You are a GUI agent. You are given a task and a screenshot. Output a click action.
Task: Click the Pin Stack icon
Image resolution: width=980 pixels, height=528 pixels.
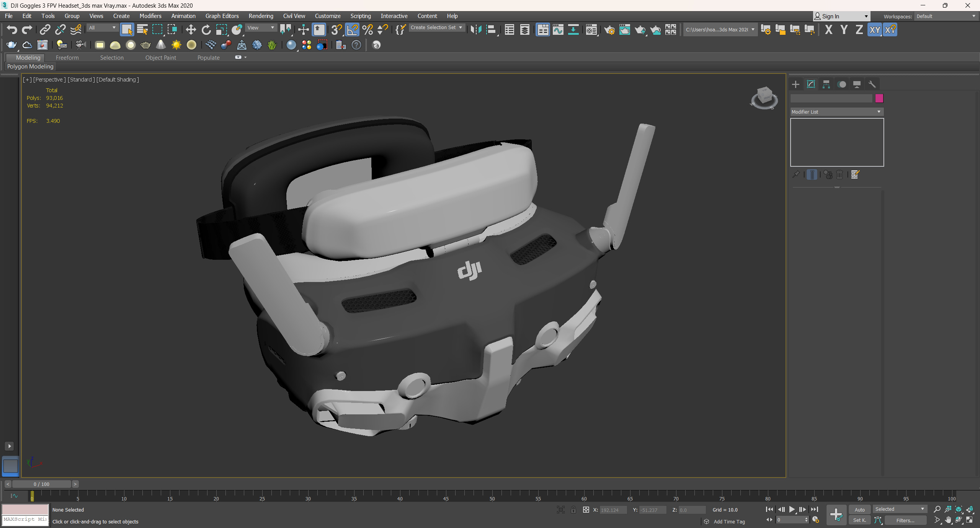[796, 174]
